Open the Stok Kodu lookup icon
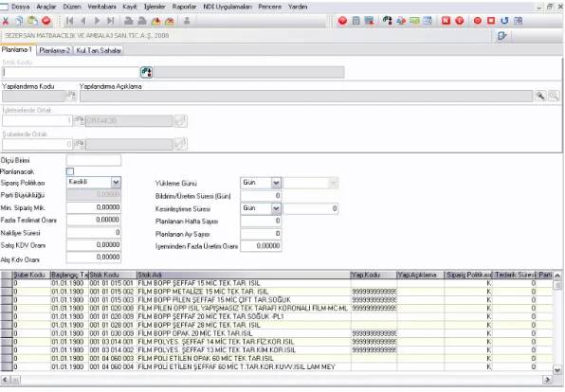This screenshot has width=565, height=392. coord(146,72)
